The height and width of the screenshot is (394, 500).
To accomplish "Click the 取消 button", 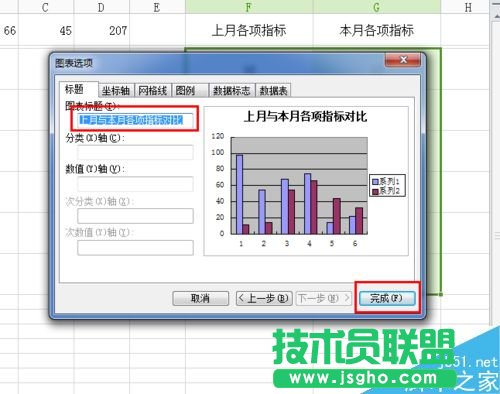I will tap(200, 298).
